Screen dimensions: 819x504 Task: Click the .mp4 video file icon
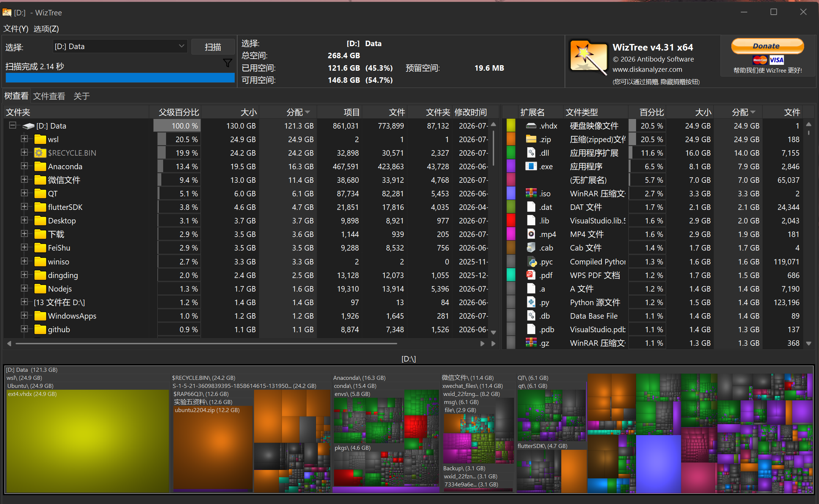click(x=531, y=234)
